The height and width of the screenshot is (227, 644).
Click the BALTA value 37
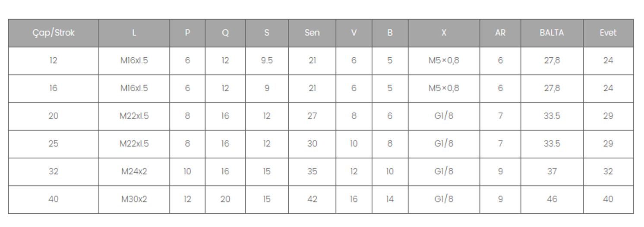click(x=552, y=171)
